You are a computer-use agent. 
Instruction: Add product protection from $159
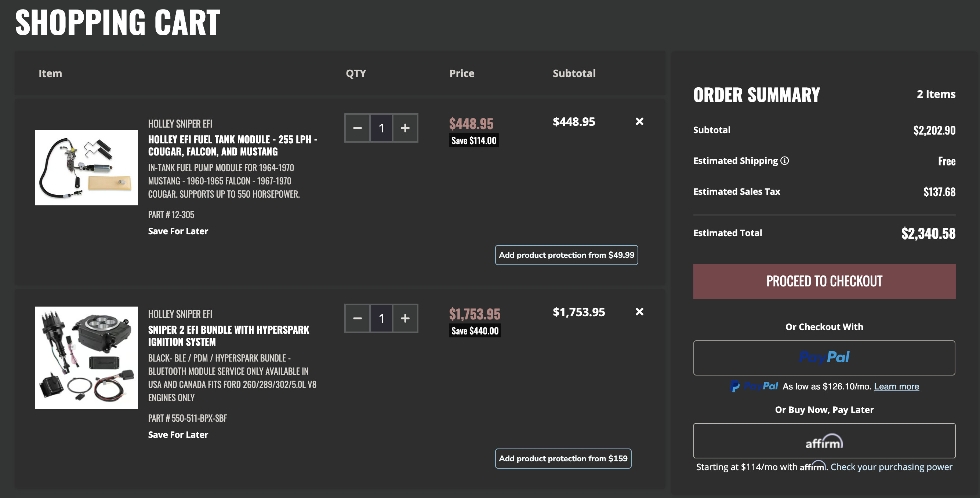(x=563, y=458)
